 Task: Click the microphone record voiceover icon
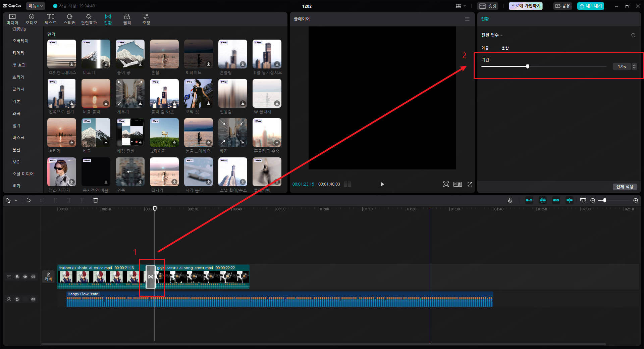(510, 200)
